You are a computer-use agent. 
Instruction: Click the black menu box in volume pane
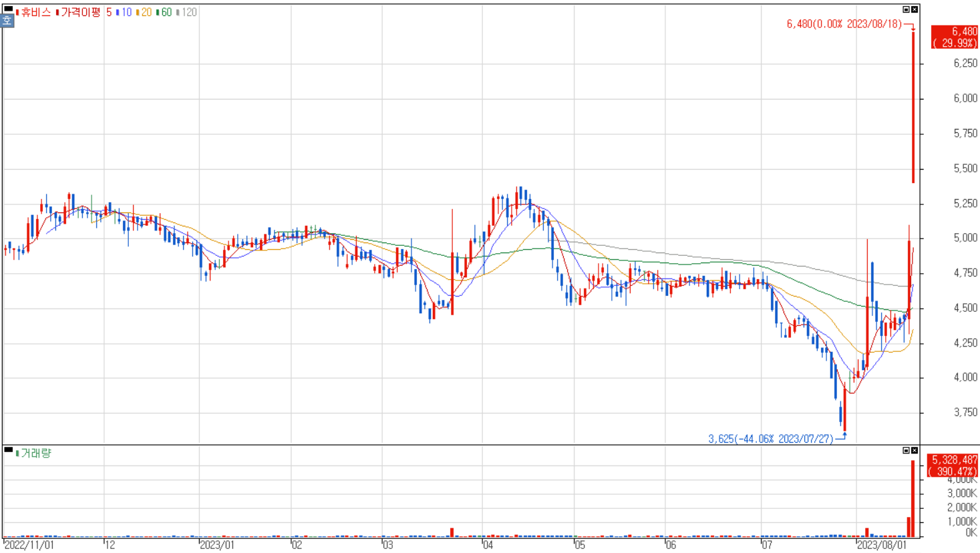[8, 450]
